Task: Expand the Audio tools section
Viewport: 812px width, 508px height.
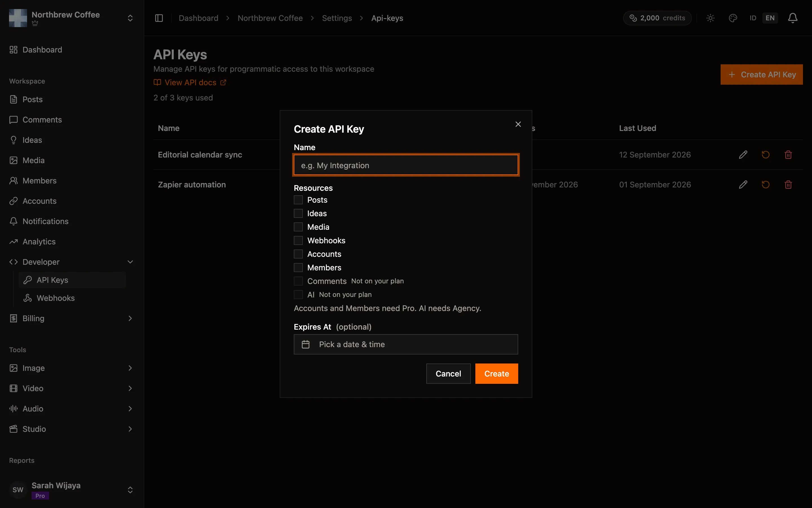Action: click(x=130, y=409)
